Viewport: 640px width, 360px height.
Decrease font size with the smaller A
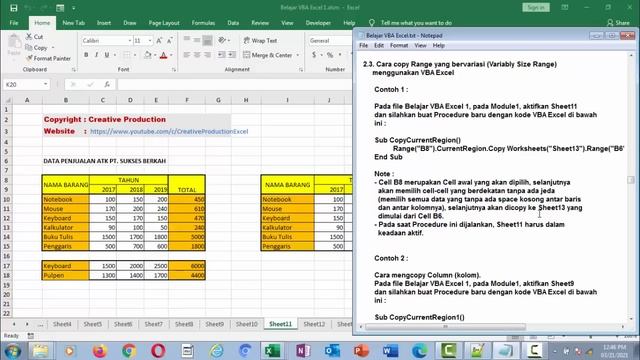click(170, 40)
